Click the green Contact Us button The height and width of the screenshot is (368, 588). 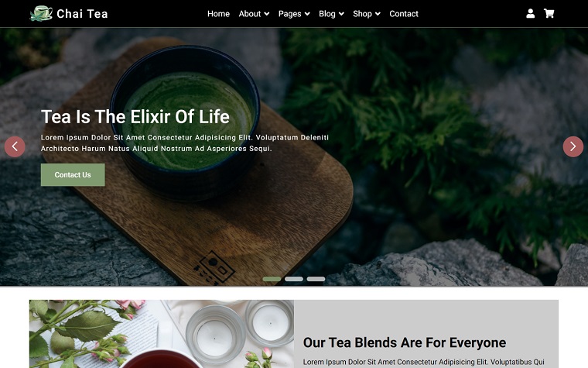(73, 174)
